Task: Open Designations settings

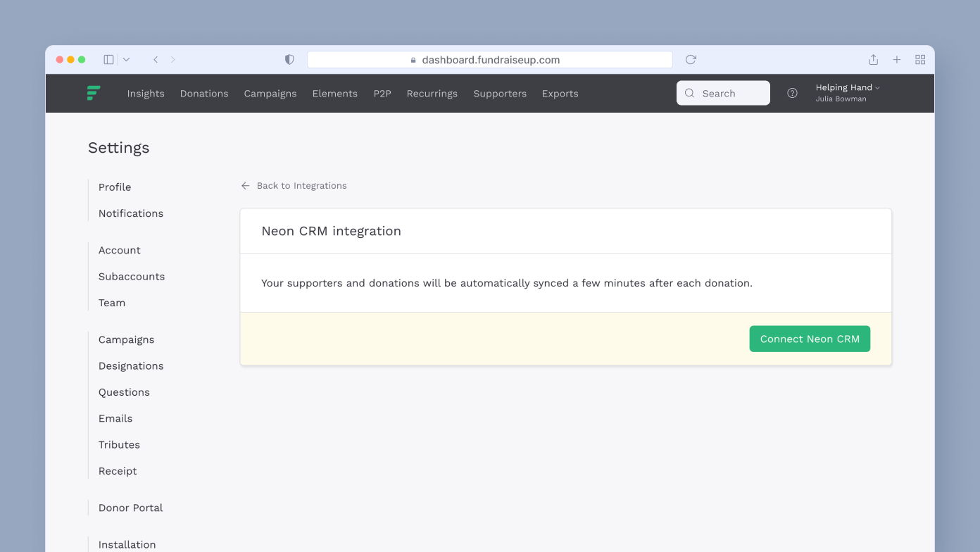Action: click(x=131, y=366)
